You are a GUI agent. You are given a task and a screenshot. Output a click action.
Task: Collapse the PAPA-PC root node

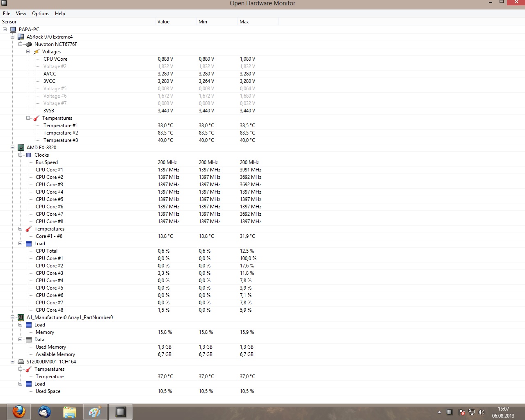[x=5, y=30]
